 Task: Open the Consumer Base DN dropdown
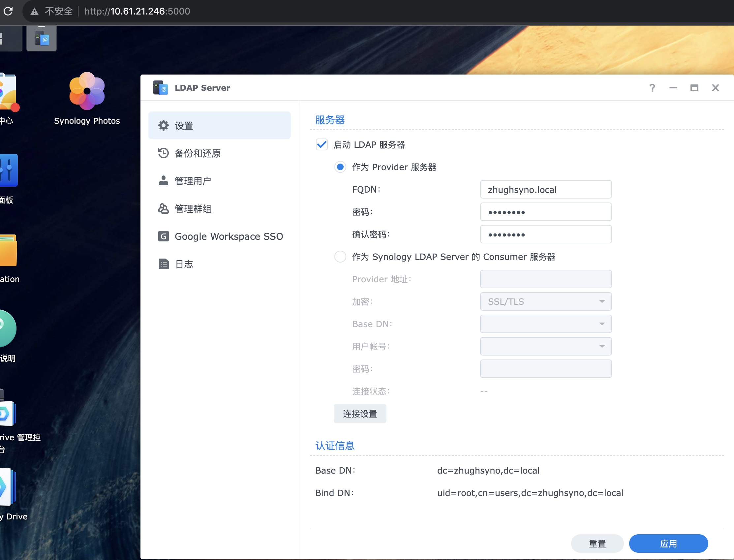546,324
